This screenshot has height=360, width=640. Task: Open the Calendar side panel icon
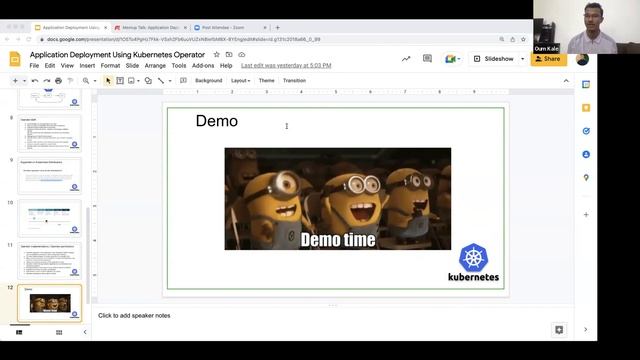click(x=586, y=84)
